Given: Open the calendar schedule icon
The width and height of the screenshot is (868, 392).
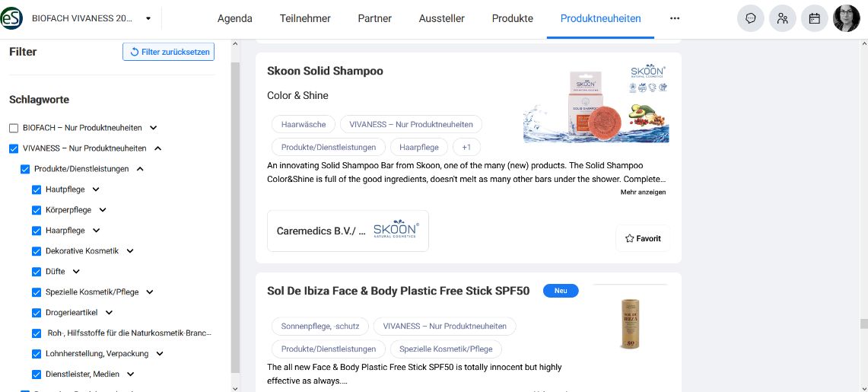Looking at the screenshot, I should [x=815, y=18].
